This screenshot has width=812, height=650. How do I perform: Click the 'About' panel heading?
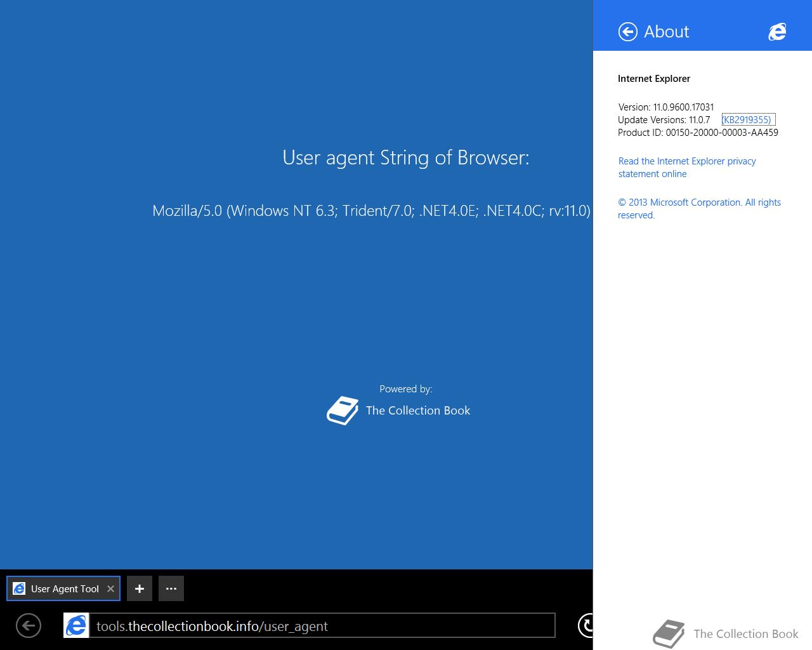point(666,32)
